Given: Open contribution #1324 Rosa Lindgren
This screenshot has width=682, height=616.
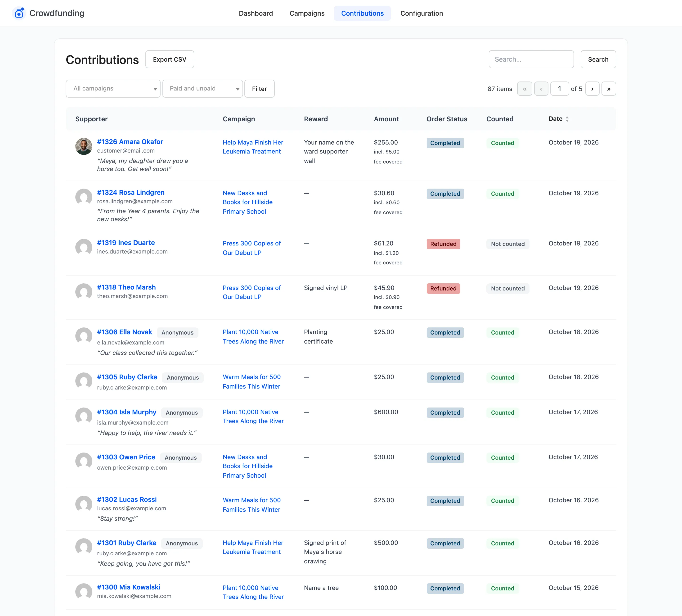Looking at the screenshot, I should [130, 193].
